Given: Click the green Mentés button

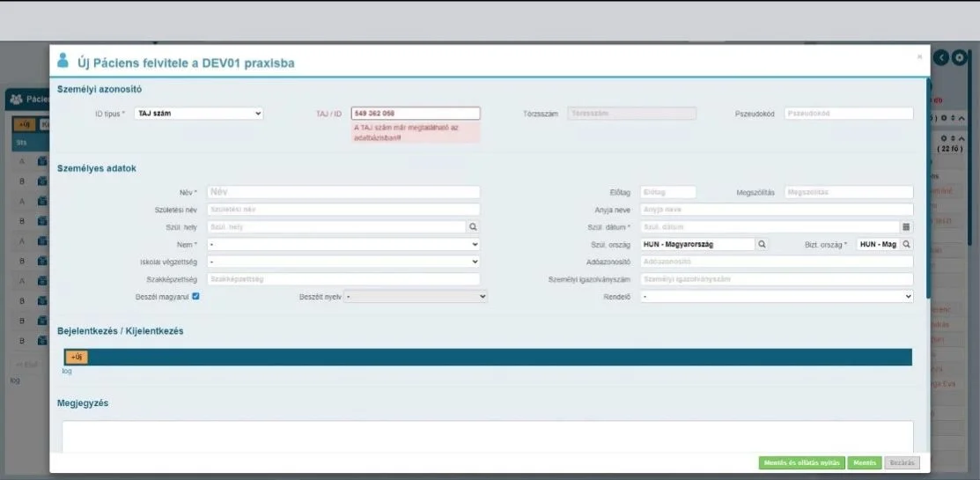Looking at the screenshot, I should pyautogui.click(x=865, y=463).
